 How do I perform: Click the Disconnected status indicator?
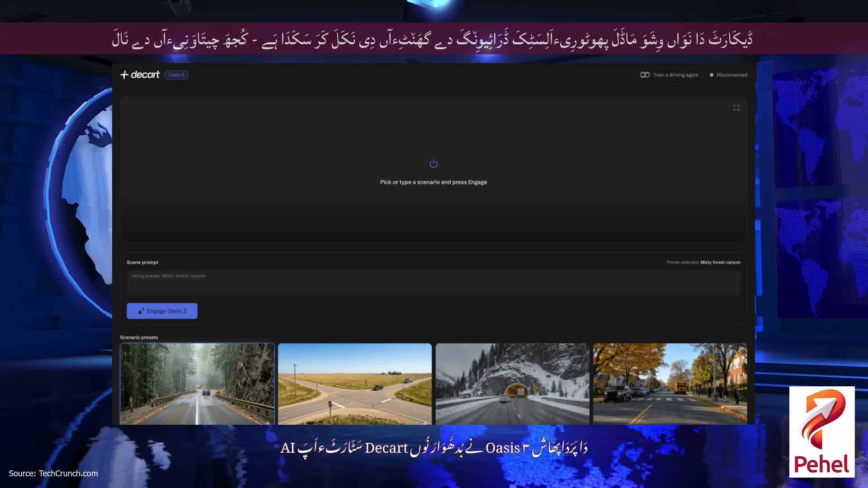[x=728, y=75]
